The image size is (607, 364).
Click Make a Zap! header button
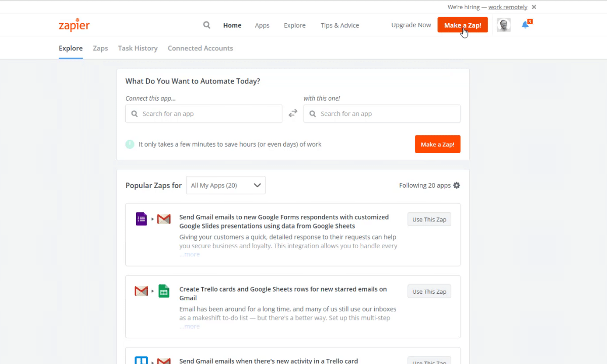463,25
